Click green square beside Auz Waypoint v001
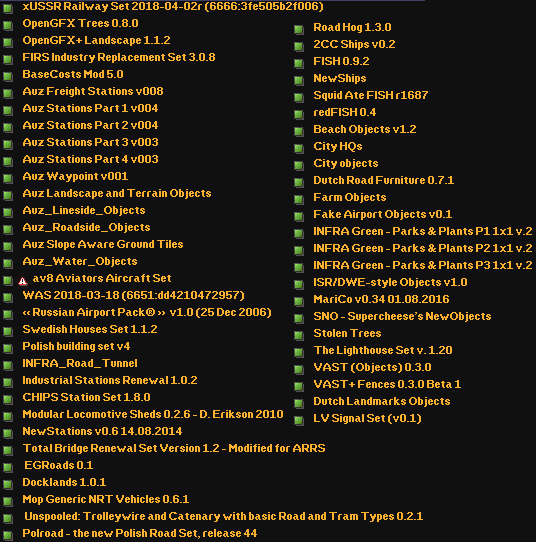This screenshot has width=536, height=542. (8, 178)
